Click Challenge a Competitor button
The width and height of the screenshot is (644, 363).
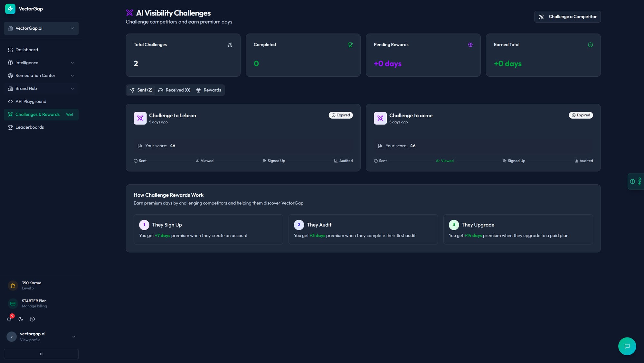[x=567, y=17]
